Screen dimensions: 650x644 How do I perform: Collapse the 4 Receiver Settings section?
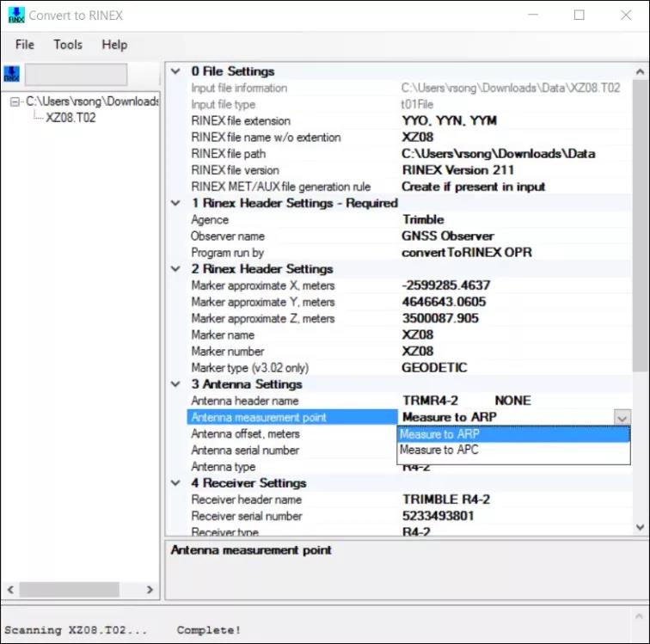pos(177,483)
